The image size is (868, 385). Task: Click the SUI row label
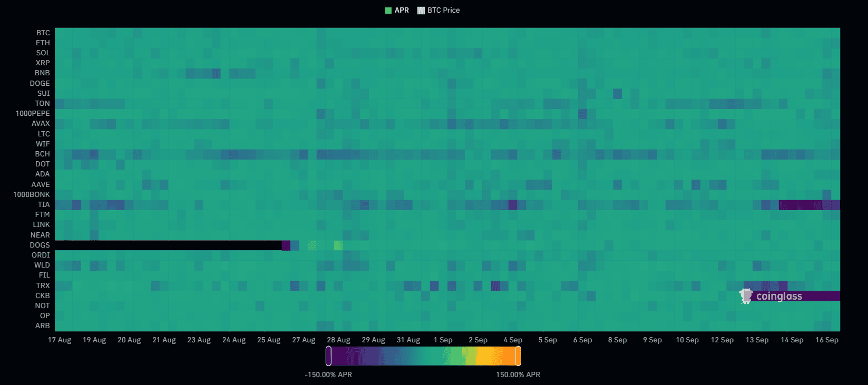(x=44, y=93)
